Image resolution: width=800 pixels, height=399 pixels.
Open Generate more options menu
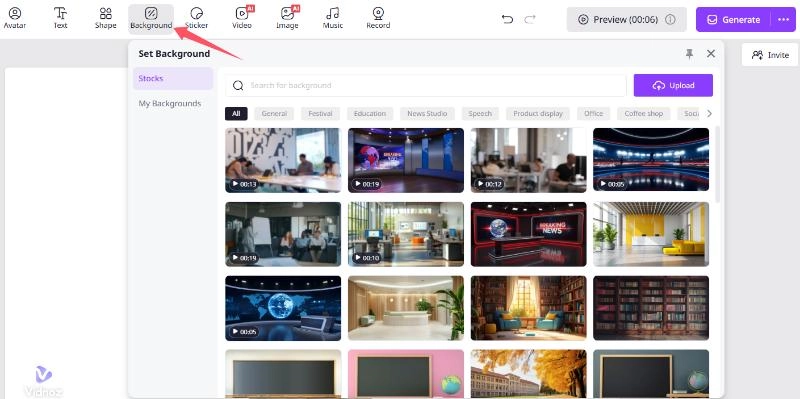pos(783,19)
